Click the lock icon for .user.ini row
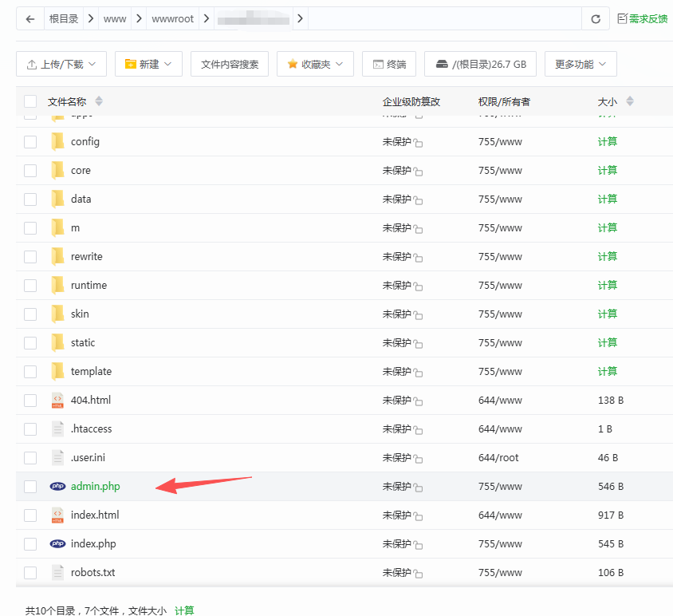Viewport: 673px width, 616px height. click(418, 460)
